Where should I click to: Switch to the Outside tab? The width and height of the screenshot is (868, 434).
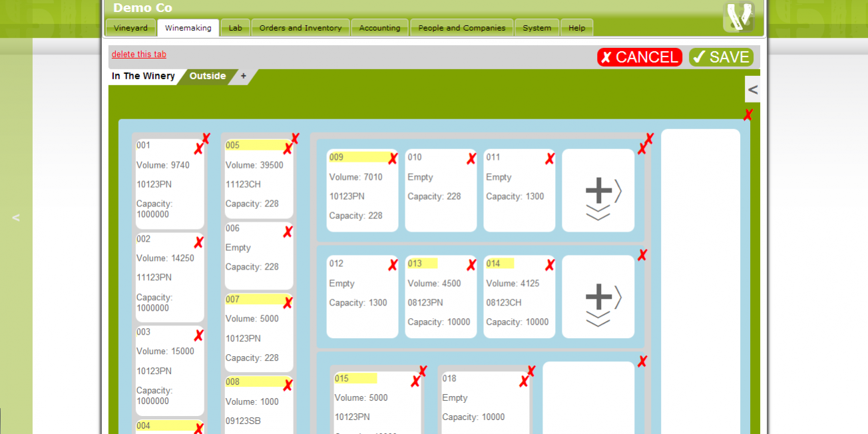tap(207, 77)
